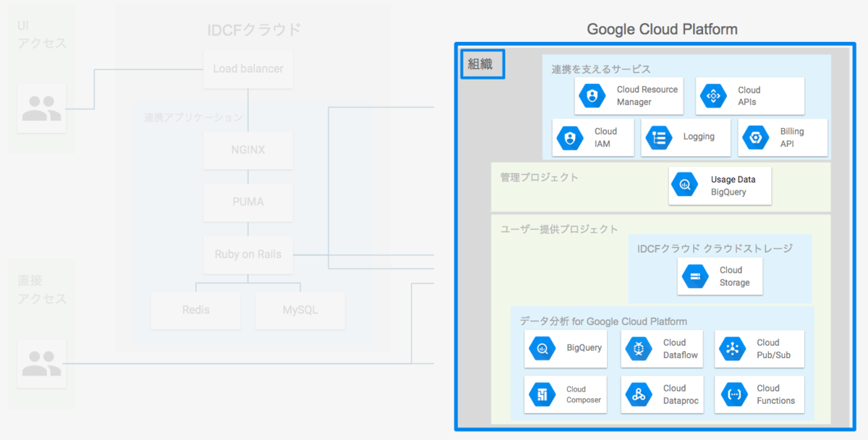Click the ユーザー提供プロジェクト label
This screenshot has height=440, width=868.
click(559, 229)
